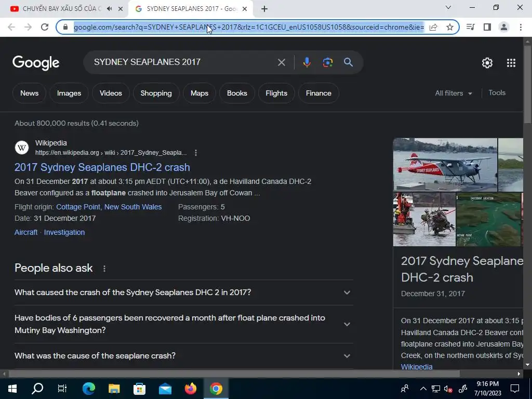Viewport: 532px width, 399px height.
Task: Clear the search box text
Action: (x=282, y=62)
